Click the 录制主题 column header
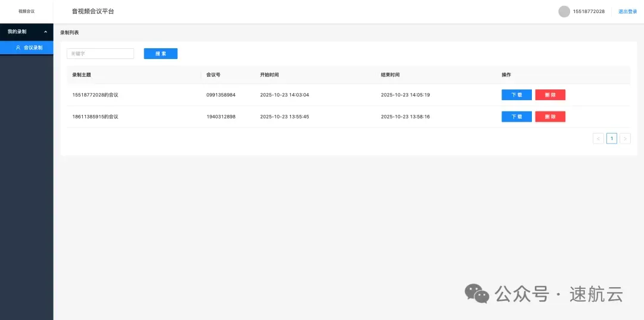Viewport: 644px width, 320px height. [85, 75]
